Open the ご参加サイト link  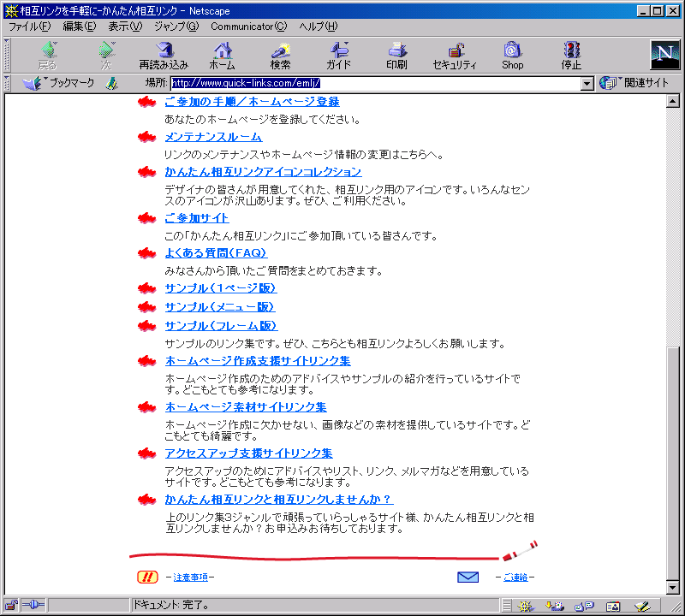pyautogui.click(x=197, y=218)
